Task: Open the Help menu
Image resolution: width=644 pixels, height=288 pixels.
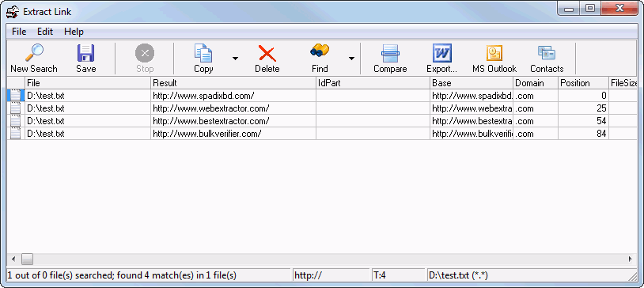Action: click(74, 32)
